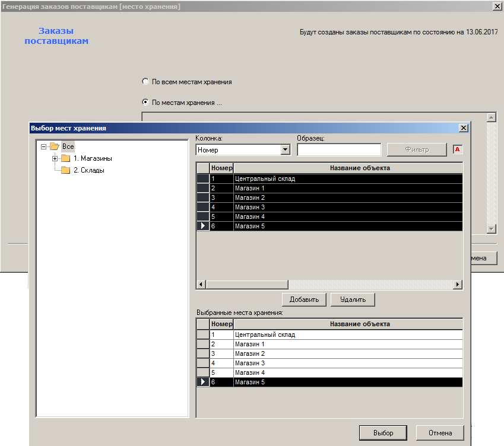Click right arrow of upper grid horizontal scrollbar
Image resolution: width=504 pixels, height=446 pixels.
click(x=457, y=284)
